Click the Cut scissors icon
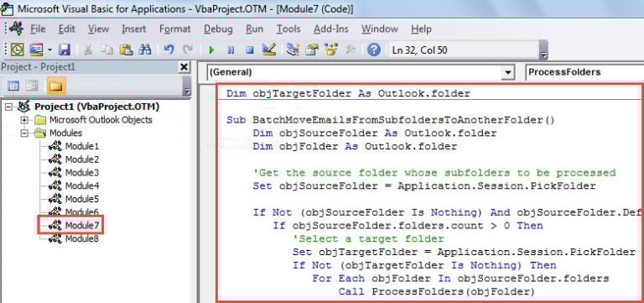Screen dimensions: 644x303 tap(88, 50)
